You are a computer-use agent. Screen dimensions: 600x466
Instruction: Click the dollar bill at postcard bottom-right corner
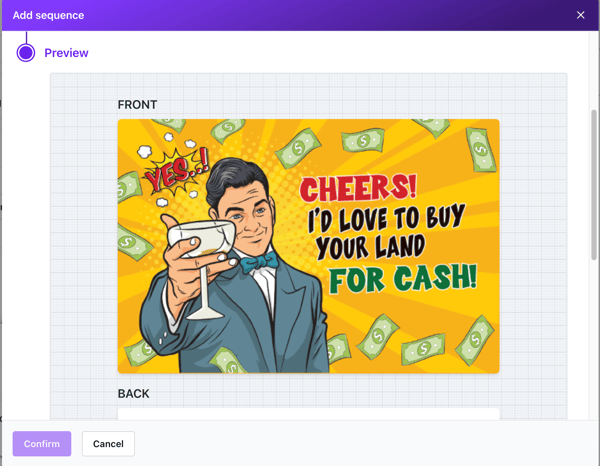tap(475, 340)
